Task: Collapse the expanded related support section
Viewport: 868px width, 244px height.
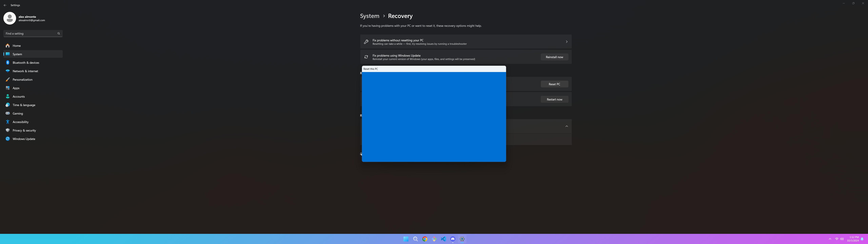Action: [x=566, y=126]
